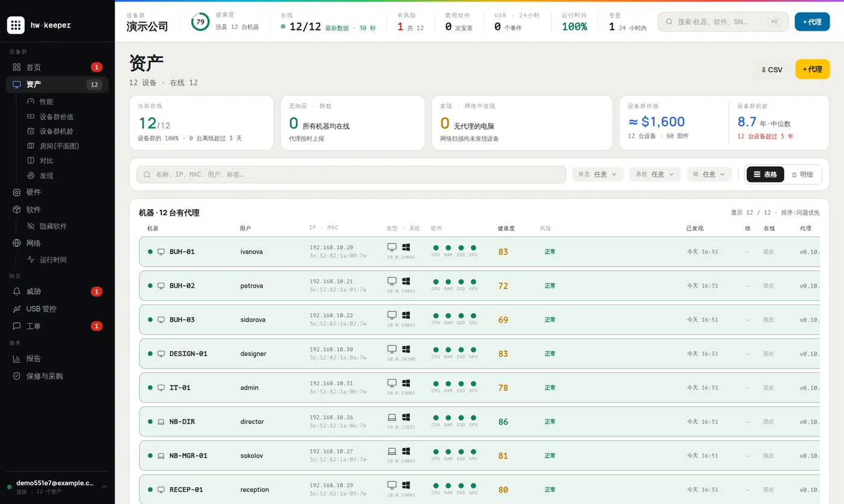844x504 pixels.
Task: Click the blue +代理 button in top bar
Action: tap(812, 22)
